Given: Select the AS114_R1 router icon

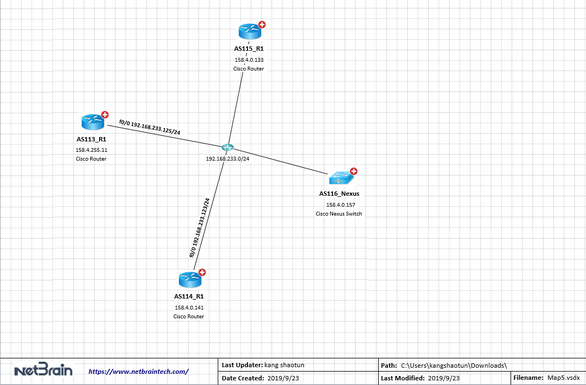Looking at the screenshot, I should (x=190, y=279).
